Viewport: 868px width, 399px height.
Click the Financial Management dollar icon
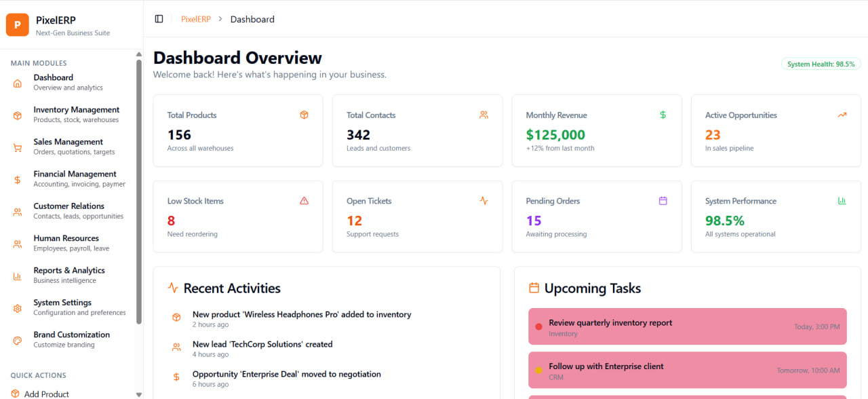[18, 180]
